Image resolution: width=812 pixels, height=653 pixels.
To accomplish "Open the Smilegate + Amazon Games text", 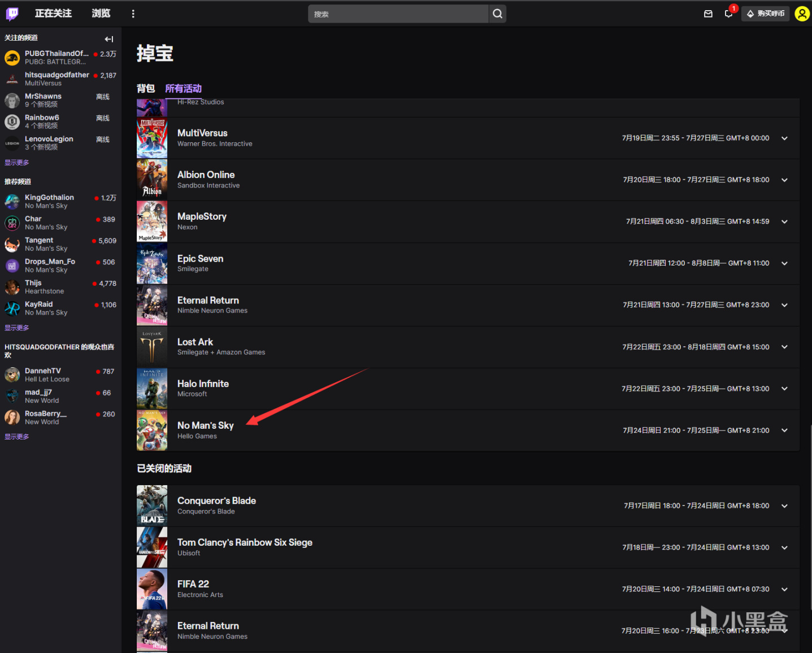I will (x=221, y=352).
